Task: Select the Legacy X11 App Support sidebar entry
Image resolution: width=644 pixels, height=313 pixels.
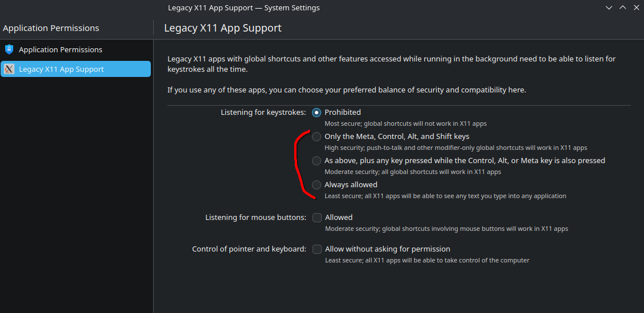Action: point(61,69)
